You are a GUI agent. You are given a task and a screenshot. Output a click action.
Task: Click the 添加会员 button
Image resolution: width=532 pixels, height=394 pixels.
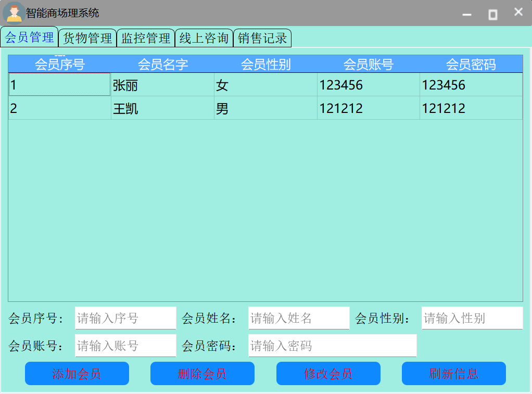click(x=77, y=373)
